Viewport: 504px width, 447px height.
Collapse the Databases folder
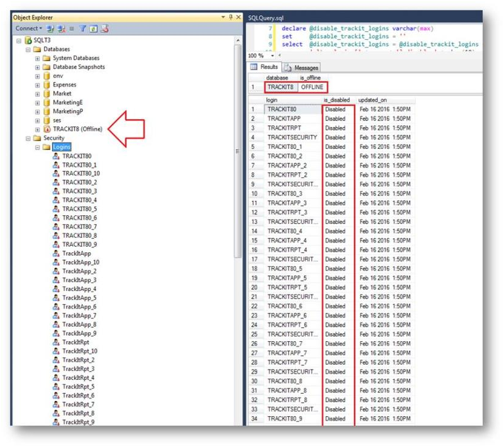click(28, 50)
